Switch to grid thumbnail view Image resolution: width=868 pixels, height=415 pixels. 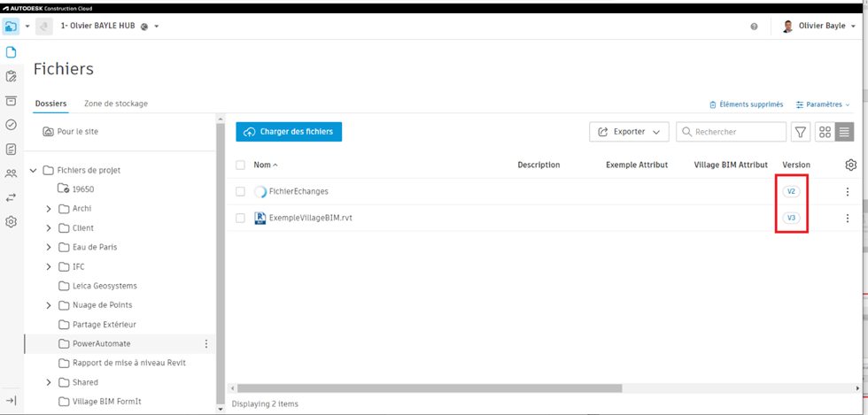[x=825, y=132]
